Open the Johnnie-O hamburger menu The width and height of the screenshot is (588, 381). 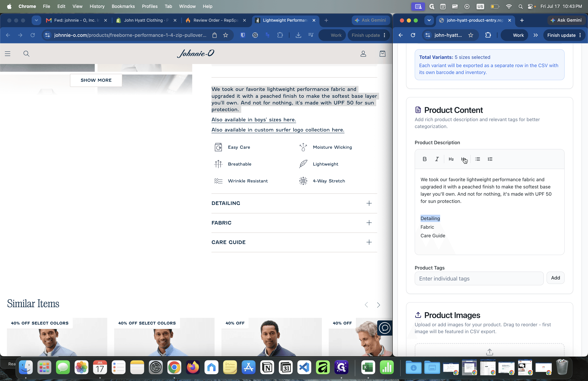[8, 54]
